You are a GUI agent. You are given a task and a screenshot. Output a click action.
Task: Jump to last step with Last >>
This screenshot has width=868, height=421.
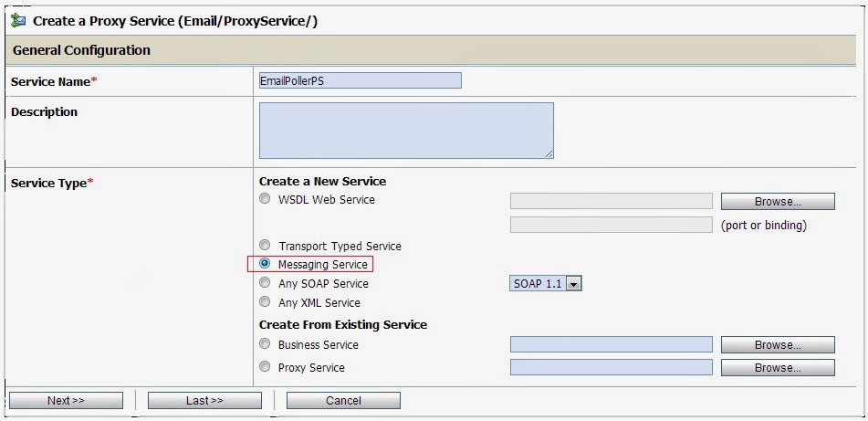click(204, 401)
